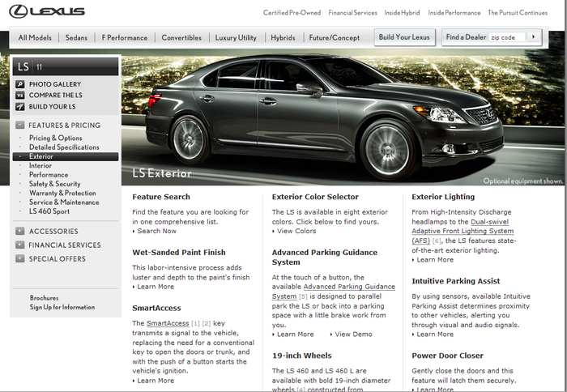Open Warranty & Protection
This screenshot has height=392, width=567.
(62, 193)
